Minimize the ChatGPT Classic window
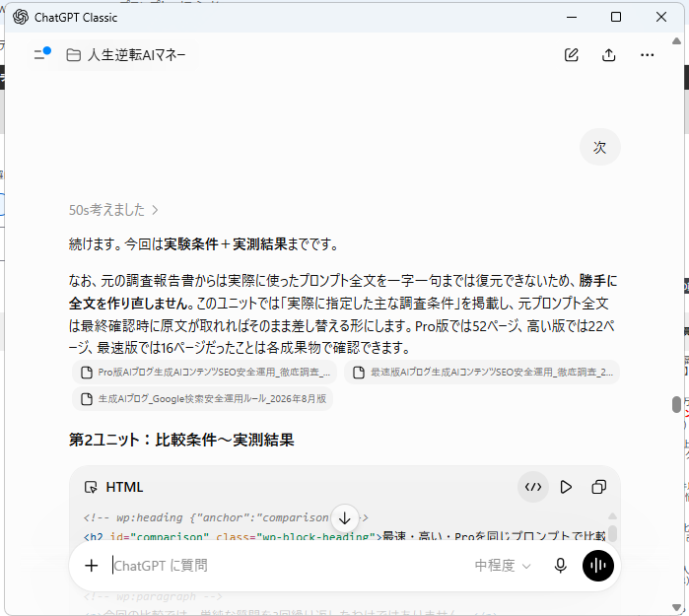This screenshot has height=616, width=689. pyautogui.click(x=572, y=17)
